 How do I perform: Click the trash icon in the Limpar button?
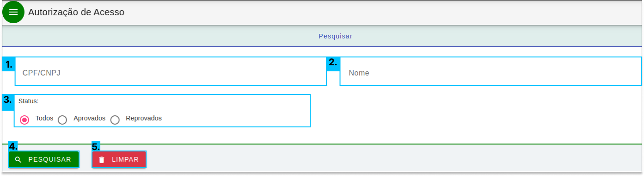tap(102, 159)
